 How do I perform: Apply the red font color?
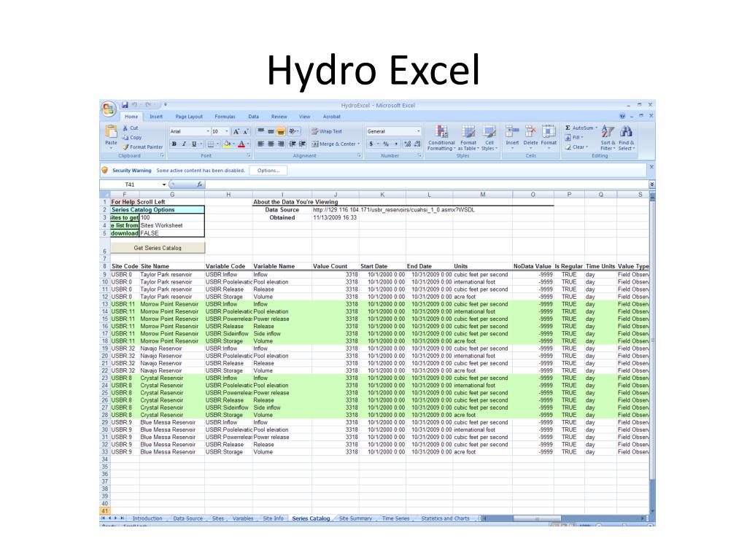[241, 144]
